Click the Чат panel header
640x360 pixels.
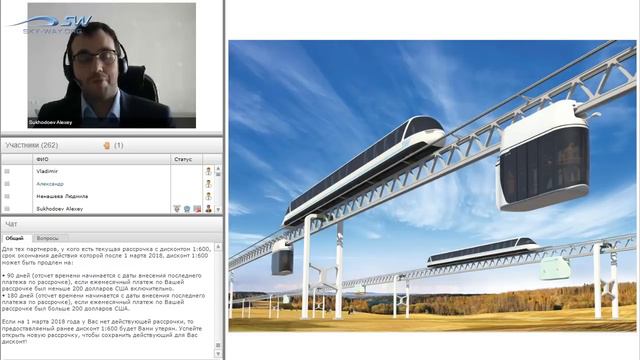point(112,224)
